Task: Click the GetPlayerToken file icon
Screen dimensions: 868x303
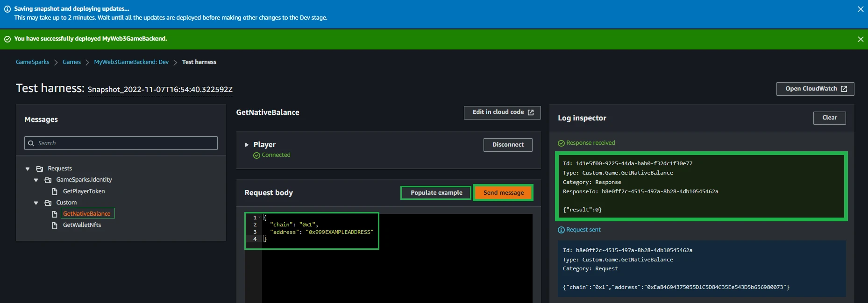Action: click(55, 191)
